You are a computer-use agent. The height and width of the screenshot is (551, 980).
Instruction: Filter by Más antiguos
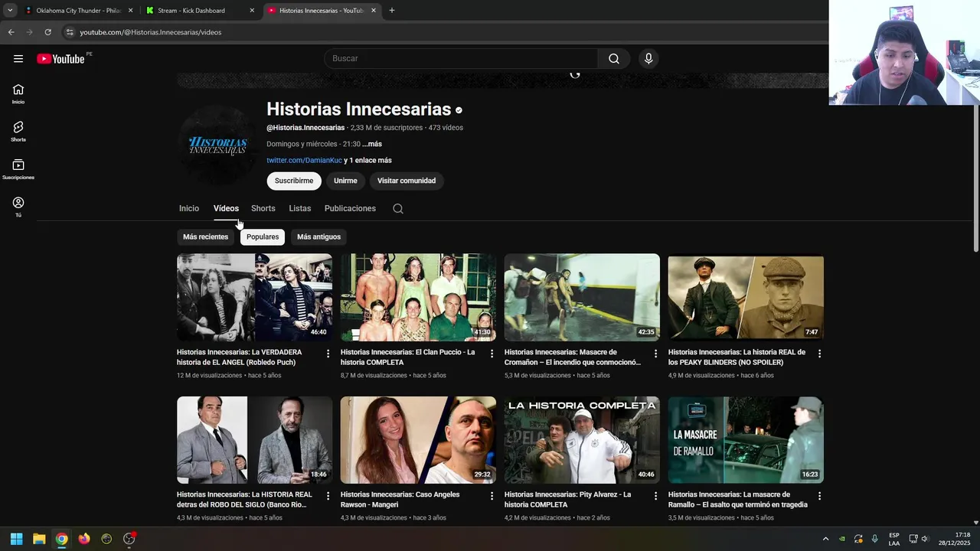click(318, 236)
